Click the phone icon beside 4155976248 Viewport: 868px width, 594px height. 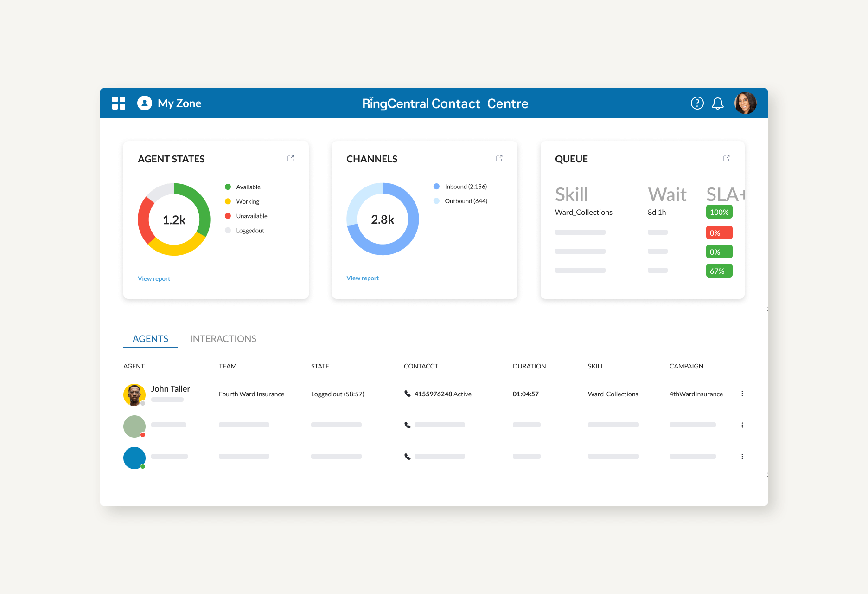coord(407,394)
